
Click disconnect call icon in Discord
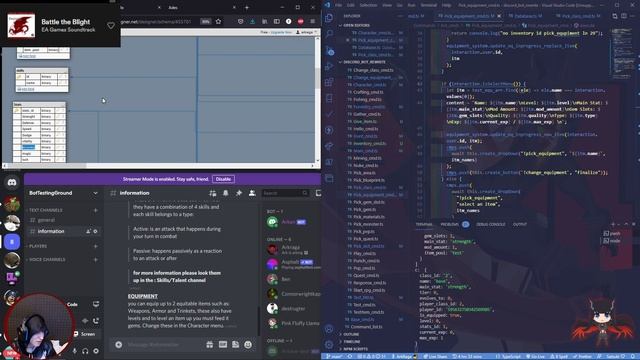click(96, 321)
